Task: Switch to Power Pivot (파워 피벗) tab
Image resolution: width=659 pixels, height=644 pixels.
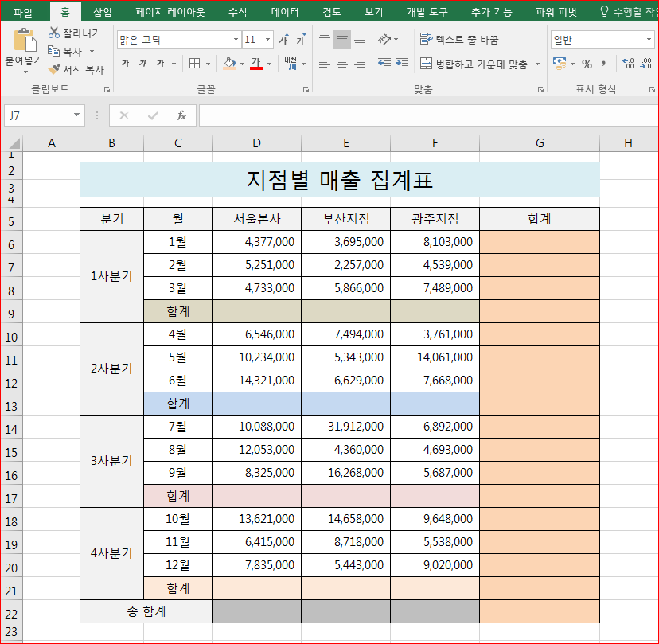Action: coord(556,12)
